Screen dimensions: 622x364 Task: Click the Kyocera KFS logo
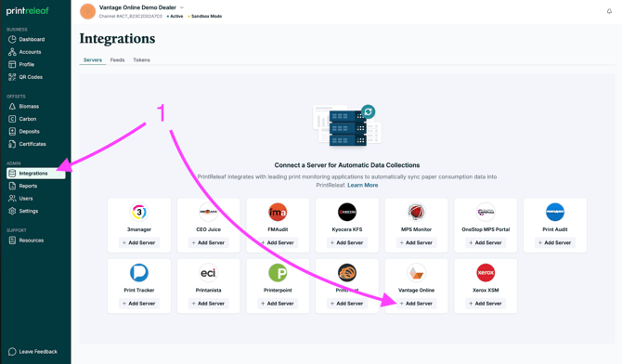[x=347, y=212]
